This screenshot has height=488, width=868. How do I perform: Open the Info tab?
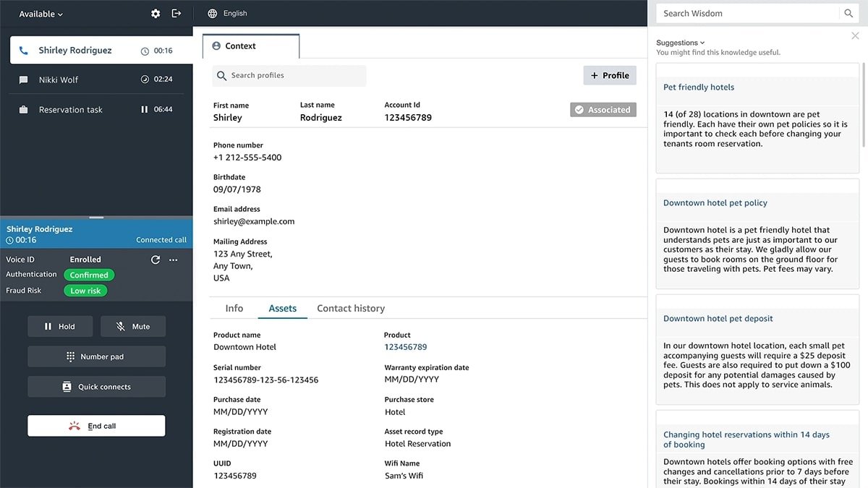234,308
